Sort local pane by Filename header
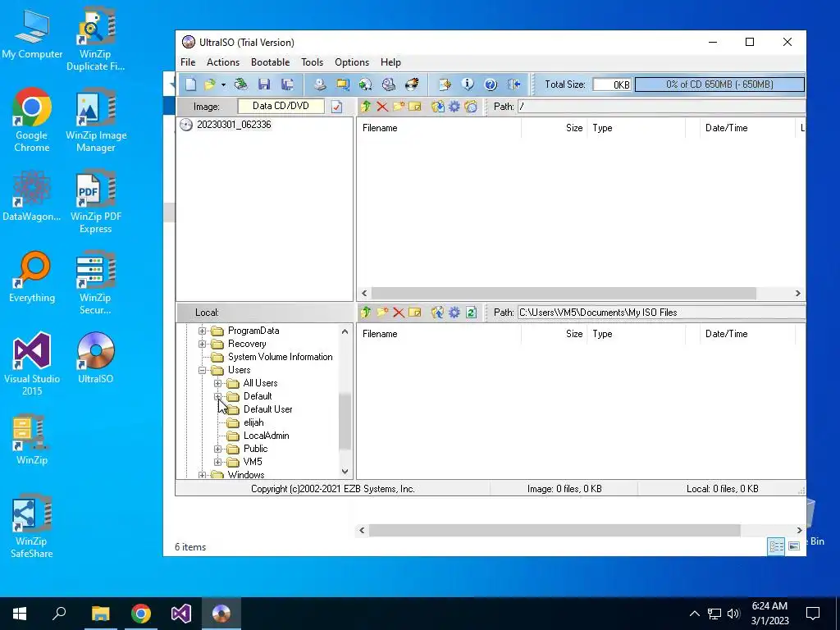840x630 pixels. 439,334
